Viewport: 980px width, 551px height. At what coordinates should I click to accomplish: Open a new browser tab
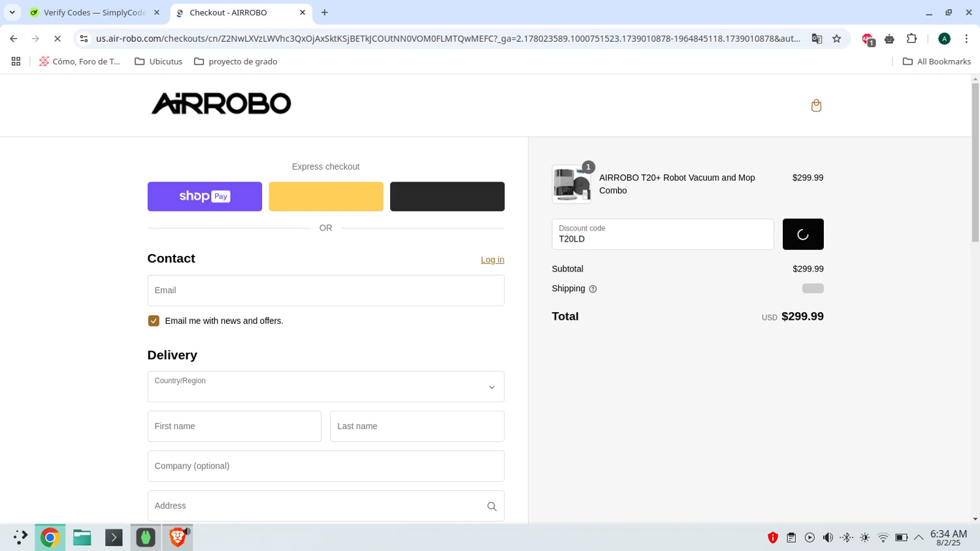pos(325,12)
